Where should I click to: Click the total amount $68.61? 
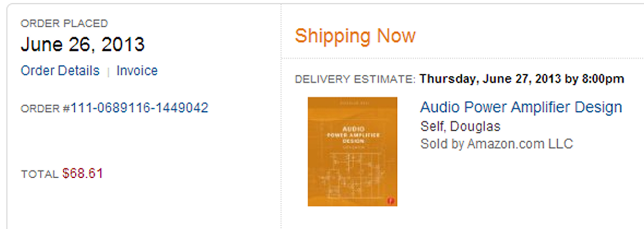coord(82,173)
